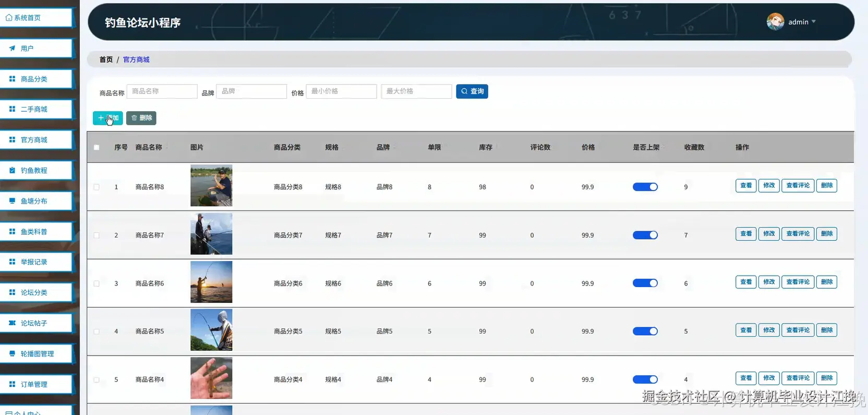This screenshot has width=868, height=415.
Task: Check the row checkbox for 商品名称6
Action: point(97,283)
